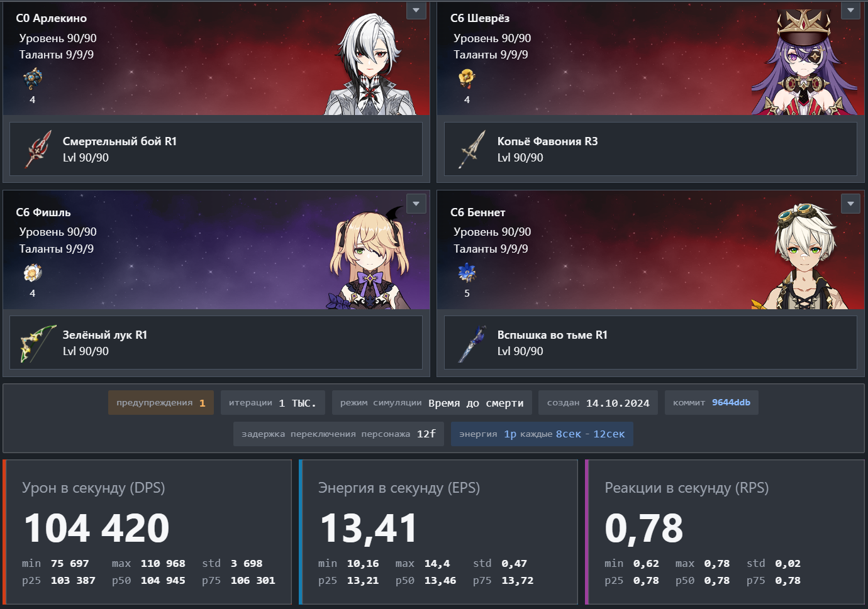Viewport: 868px width, 609px height.
Task: Click the RPS min value 0,62
Action: tap(647, 564)
